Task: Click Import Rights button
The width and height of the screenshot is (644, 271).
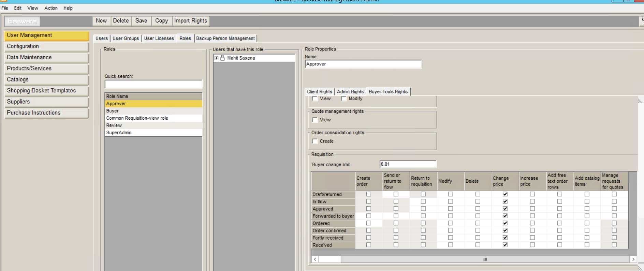Action: 191,21
